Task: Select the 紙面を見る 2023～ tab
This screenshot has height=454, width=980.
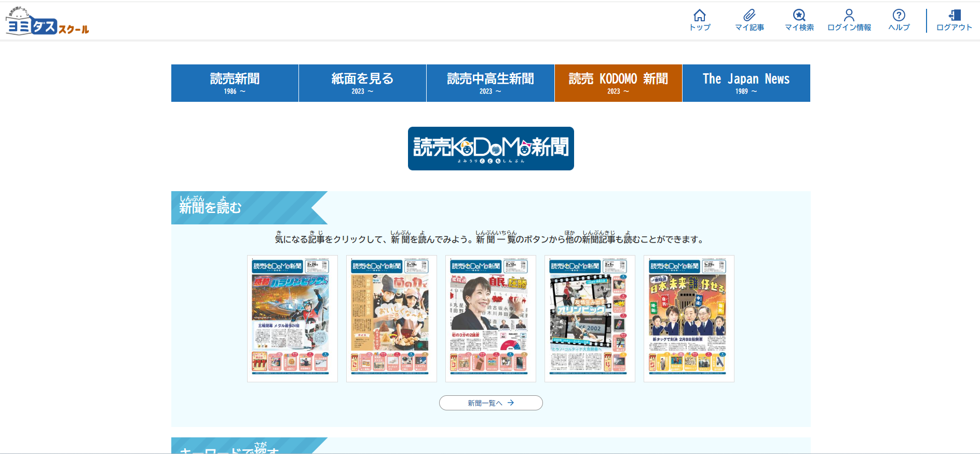Action: 362,83
